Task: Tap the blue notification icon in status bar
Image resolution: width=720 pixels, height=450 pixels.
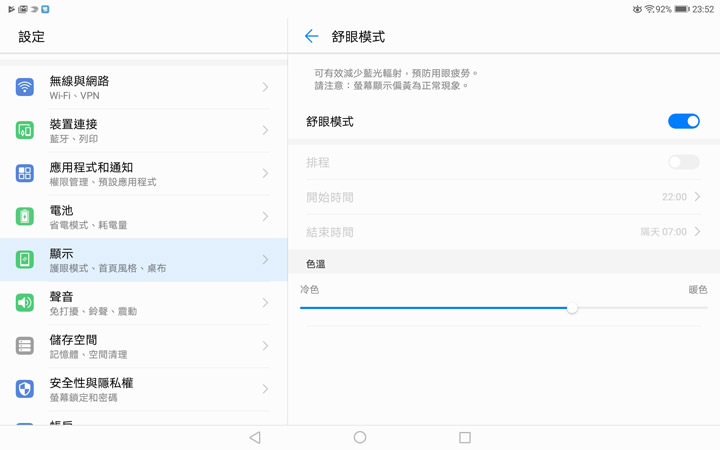Action: point(45,9)
